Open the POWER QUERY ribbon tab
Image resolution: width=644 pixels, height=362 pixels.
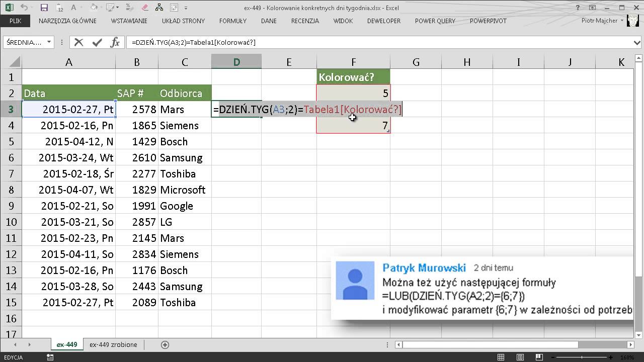[435, 21]
